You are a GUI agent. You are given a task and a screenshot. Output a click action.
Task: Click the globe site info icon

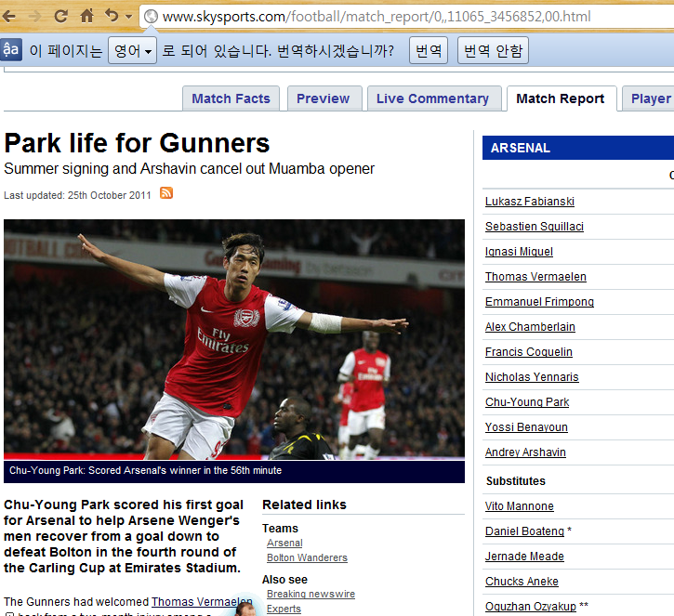point(151,17)
